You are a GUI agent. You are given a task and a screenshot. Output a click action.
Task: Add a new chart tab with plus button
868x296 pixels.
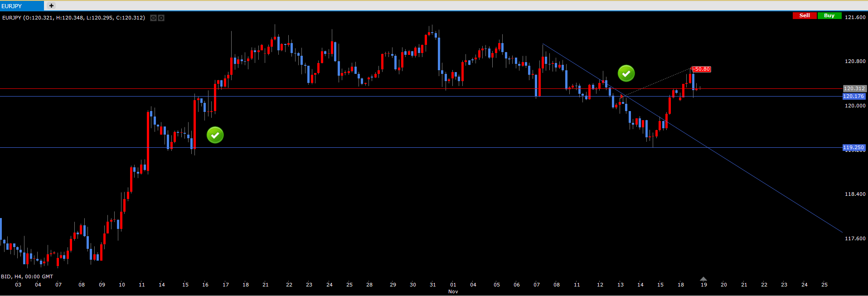pos(51,6)
